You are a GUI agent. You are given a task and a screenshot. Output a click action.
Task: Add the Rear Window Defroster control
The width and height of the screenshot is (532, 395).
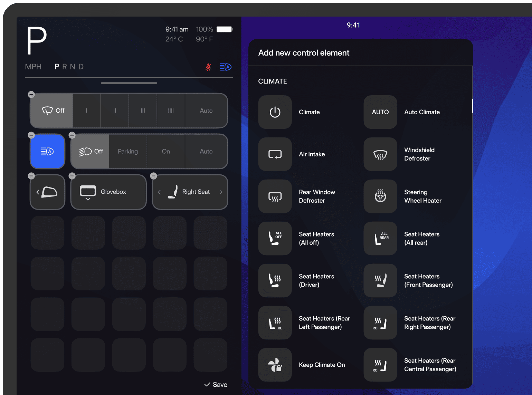(275, 196)
